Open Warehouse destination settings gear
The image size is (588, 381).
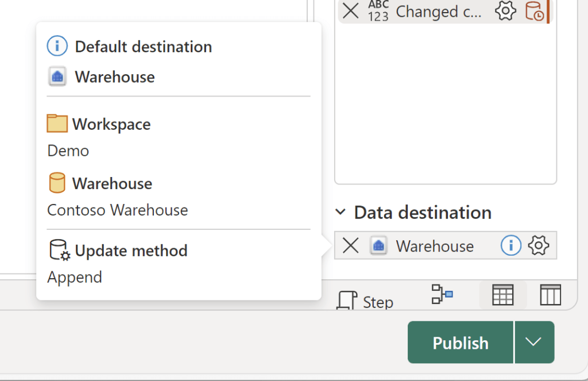(x=538, y=246)
